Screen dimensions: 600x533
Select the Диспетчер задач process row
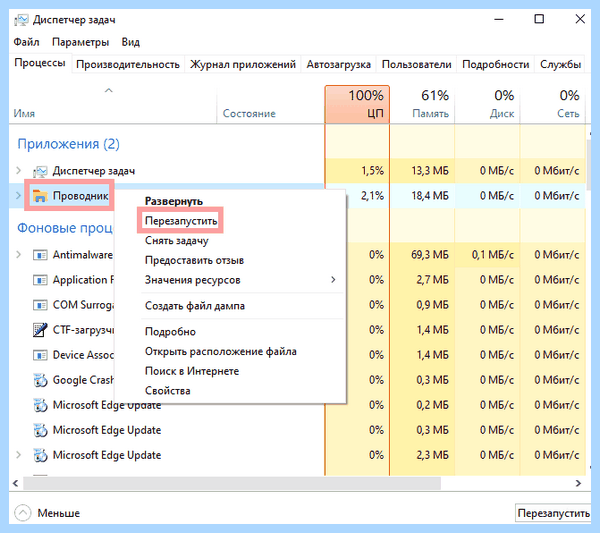(297, 171)
